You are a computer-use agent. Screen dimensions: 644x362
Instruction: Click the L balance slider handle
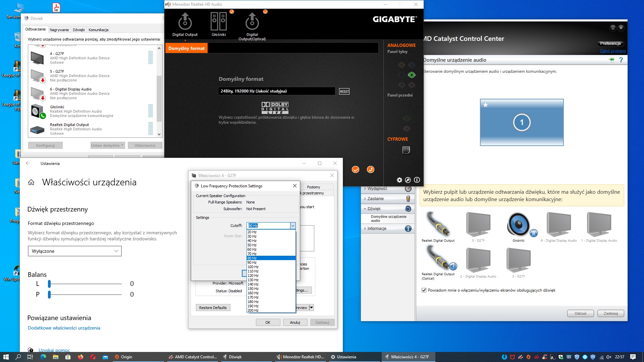(x=49, y=284)
